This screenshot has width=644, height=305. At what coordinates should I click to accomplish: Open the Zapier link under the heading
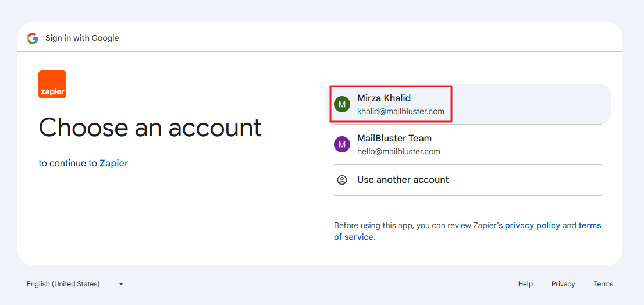(113, 164)
